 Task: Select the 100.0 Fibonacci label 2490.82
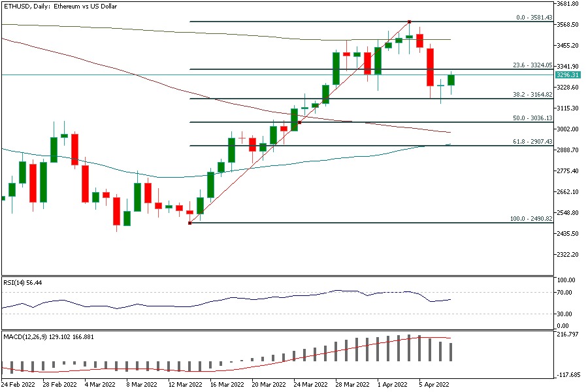click(531, 219)
